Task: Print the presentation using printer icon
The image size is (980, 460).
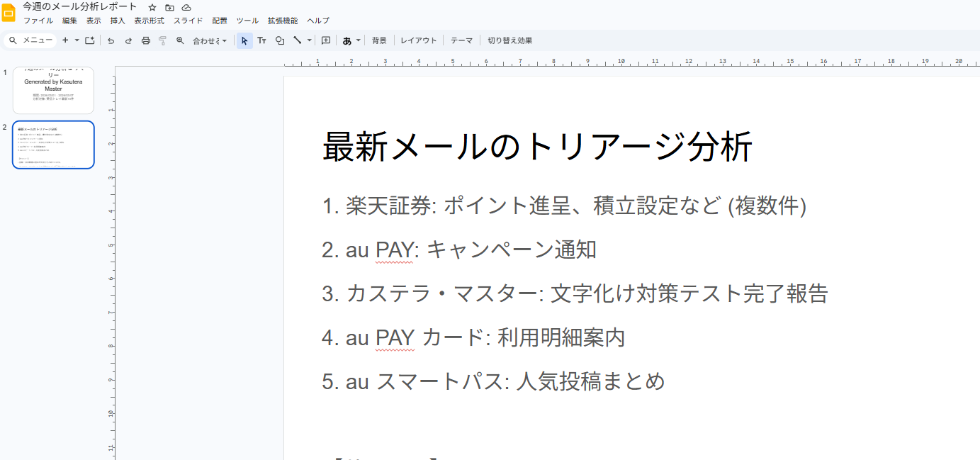Action: [146, 40]
